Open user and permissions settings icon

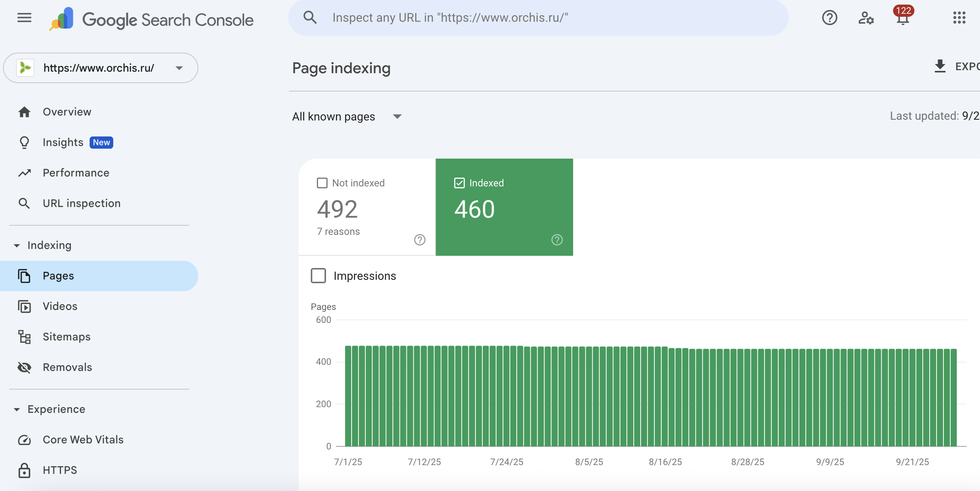tap(866, 18)
